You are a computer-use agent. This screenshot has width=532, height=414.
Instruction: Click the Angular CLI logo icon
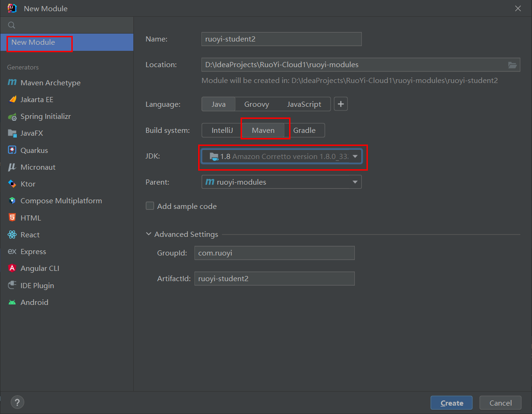click(x=12, y=268)
